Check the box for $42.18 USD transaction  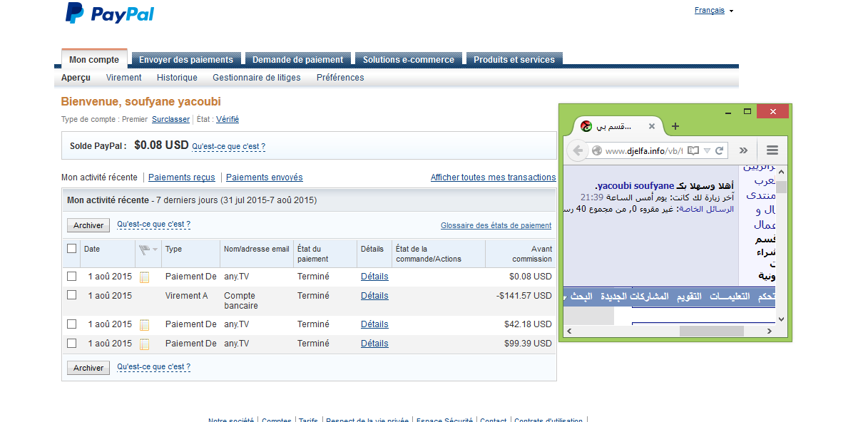point(71,324)
